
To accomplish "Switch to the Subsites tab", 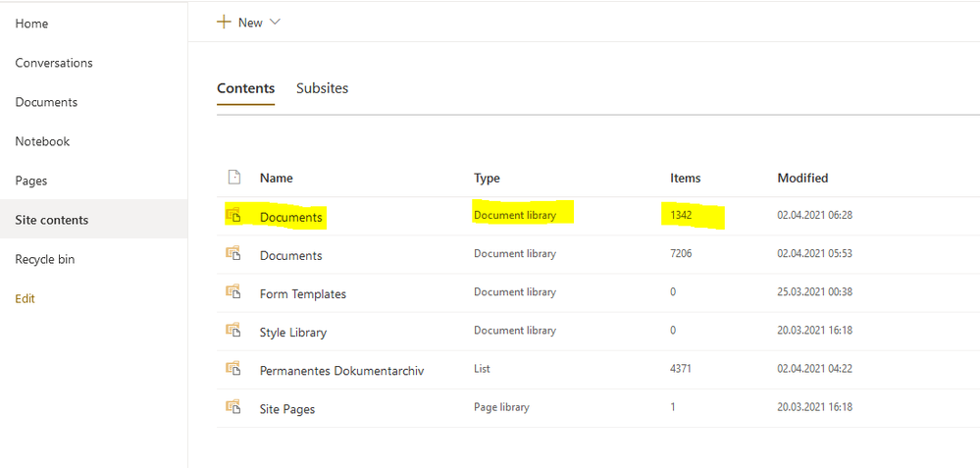I will click(x=322, y=88).
